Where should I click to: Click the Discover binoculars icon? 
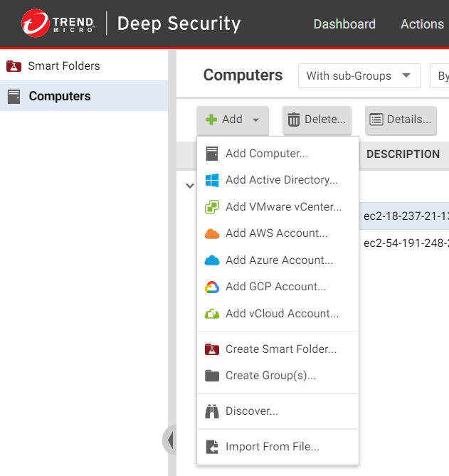(211, 411)
